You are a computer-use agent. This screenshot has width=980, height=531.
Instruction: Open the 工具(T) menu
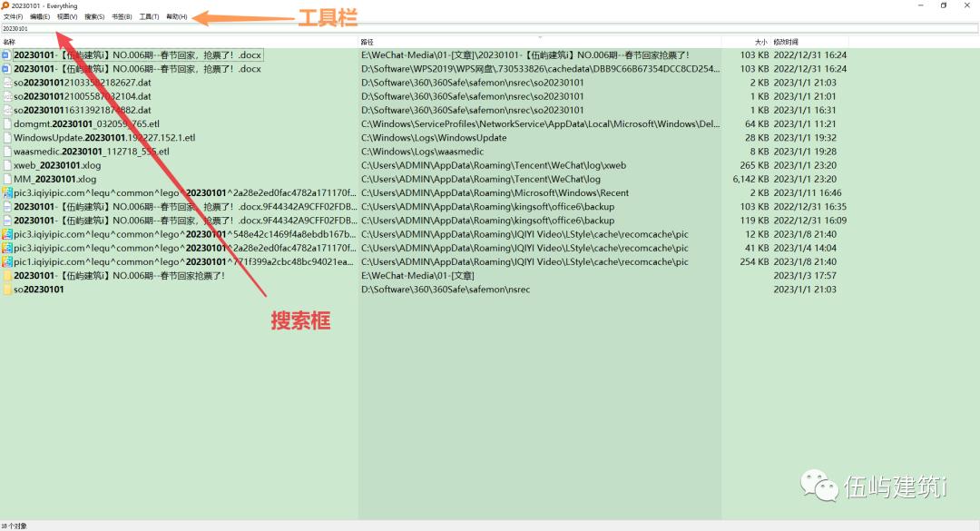[x=147, y=15]
